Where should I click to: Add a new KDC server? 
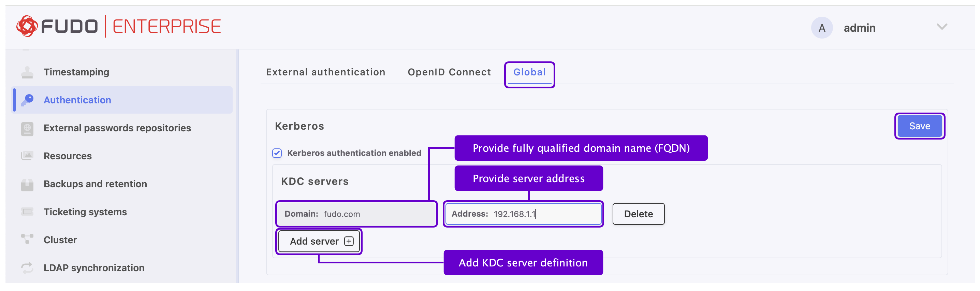[319, 241]
